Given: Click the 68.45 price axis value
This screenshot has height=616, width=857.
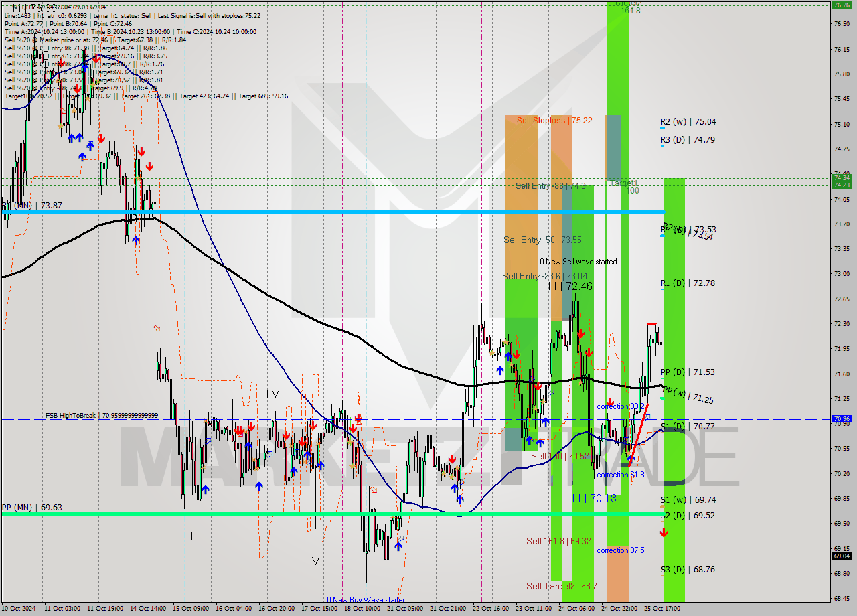Looking at the screenshot, I should click(x=841, y=599).
